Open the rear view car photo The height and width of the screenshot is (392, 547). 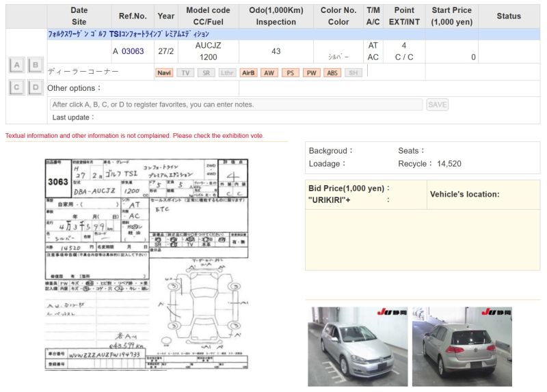pyautogui.click(x=462, y=346)
